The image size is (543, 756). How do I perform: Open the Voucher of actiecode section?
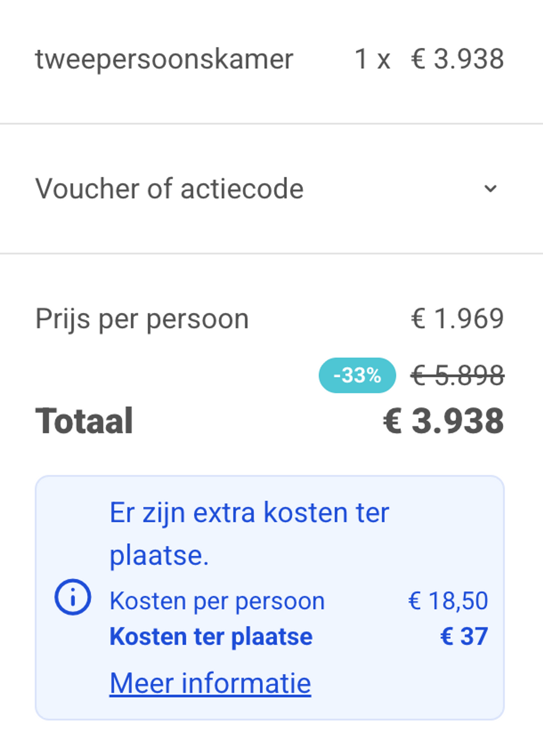pos(169,189)
